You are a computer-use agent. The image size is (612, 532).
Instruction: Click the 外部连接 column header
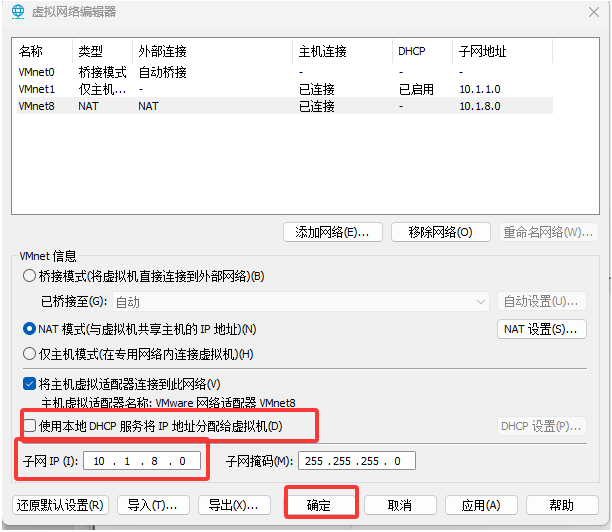[213, 51]
